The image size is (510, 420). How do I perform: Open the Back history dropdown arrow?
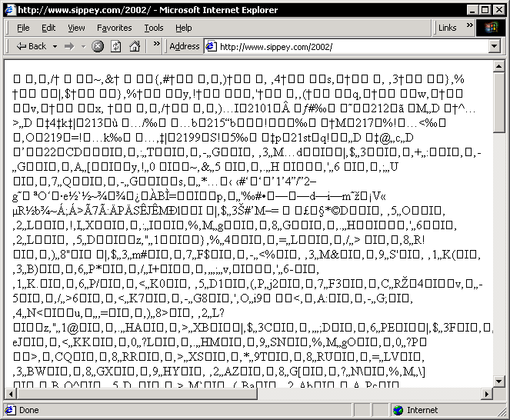(x=54, y=46)
